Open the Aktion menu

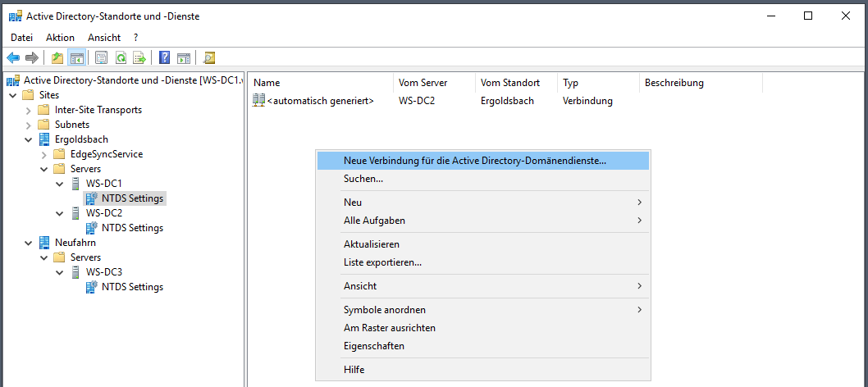coord(61,38)
